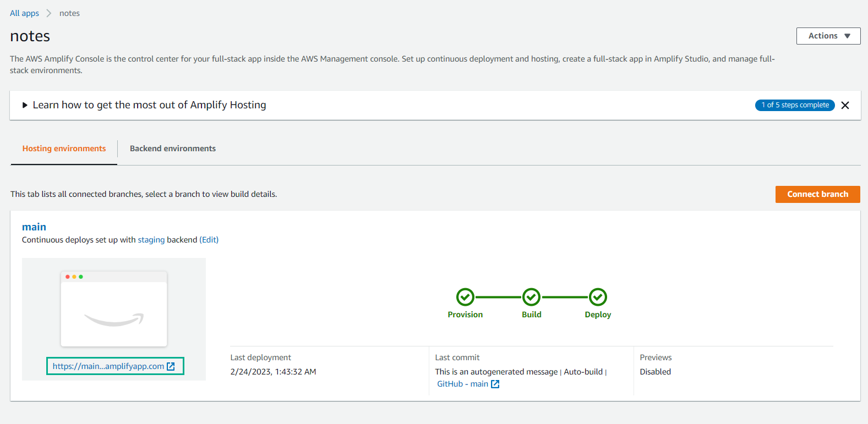Click the last deployment timestamp 2/24/2023
The width and height of the screenshot is (868, 424).
pyautogui.click(x=273, y=372)
